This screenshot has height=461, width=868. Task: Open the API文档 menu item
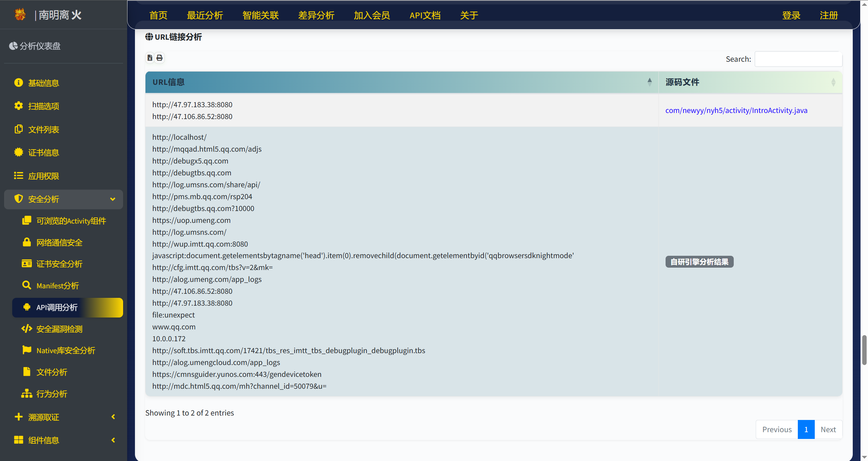coord(425,15)
